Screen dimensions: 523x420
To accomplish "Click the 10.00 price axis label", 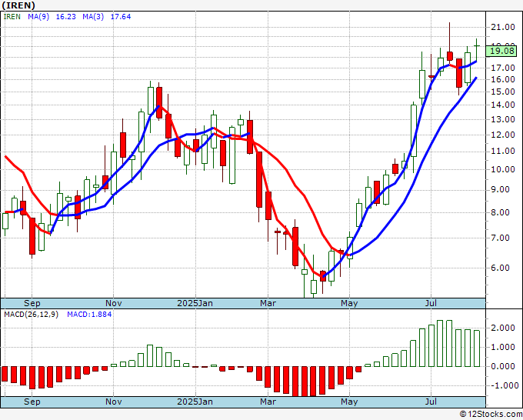I will pos(503,169).
